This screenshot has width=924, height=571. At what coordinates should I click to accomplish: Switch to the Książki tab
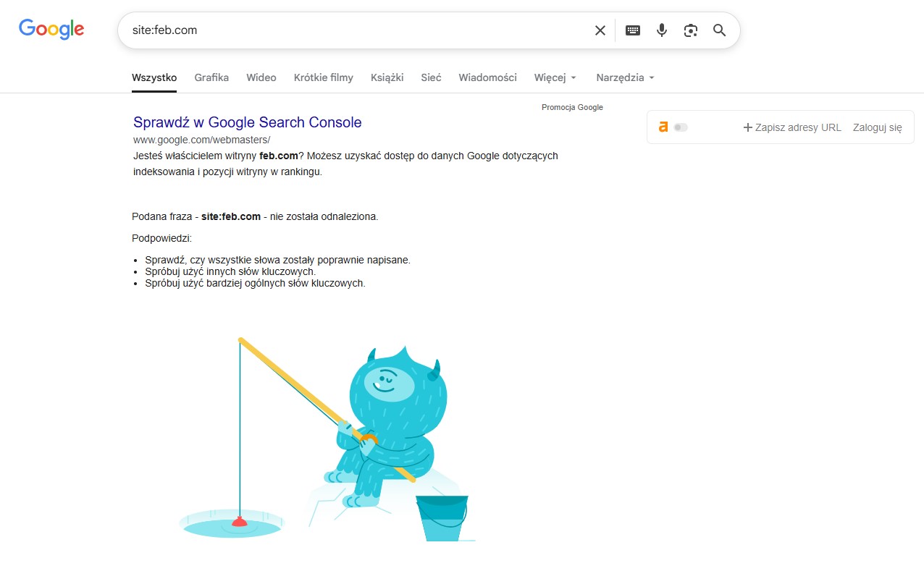[x=387, y=77]
